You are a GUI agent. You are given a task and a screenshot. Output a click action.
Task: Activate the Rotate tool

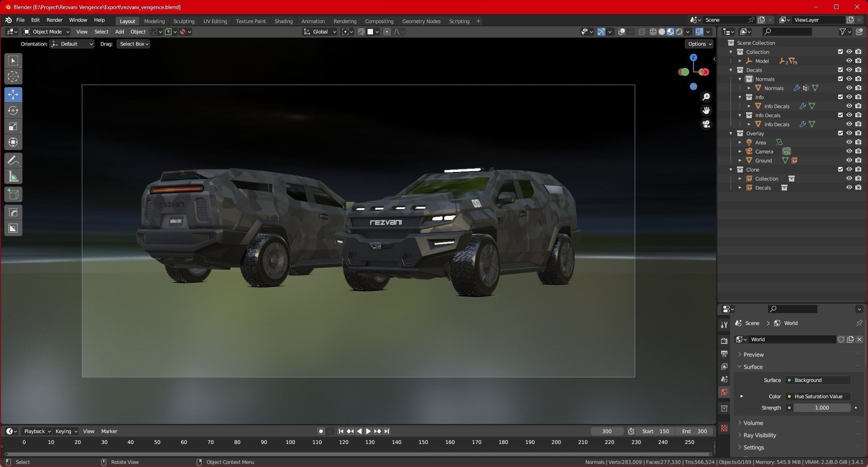point(13,110)
